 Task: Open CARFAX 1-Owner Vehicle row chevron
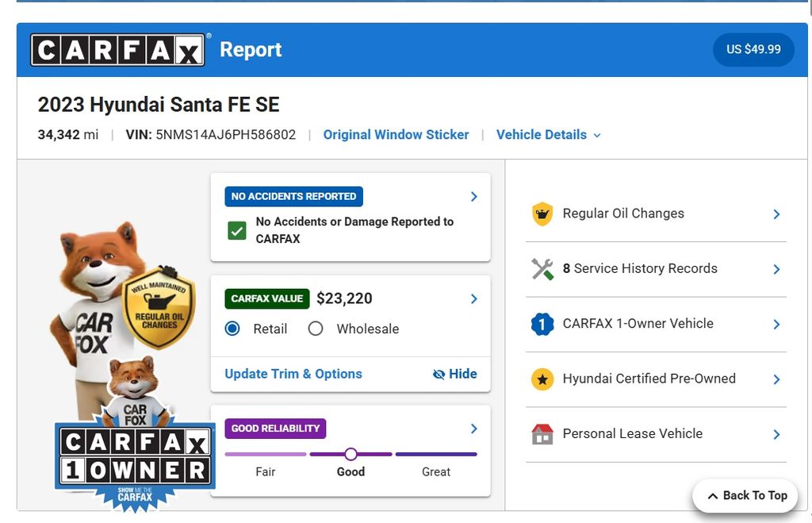776,325
